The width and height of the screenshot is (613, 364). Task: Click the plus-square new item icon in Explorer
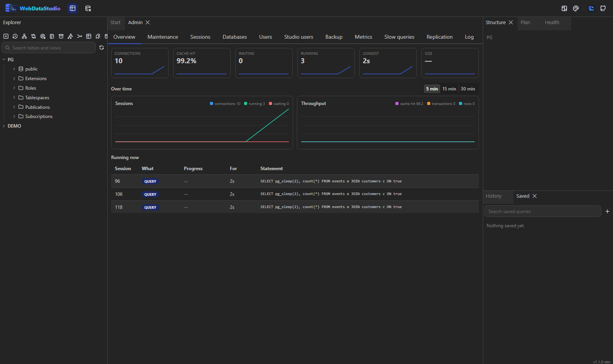6,36
